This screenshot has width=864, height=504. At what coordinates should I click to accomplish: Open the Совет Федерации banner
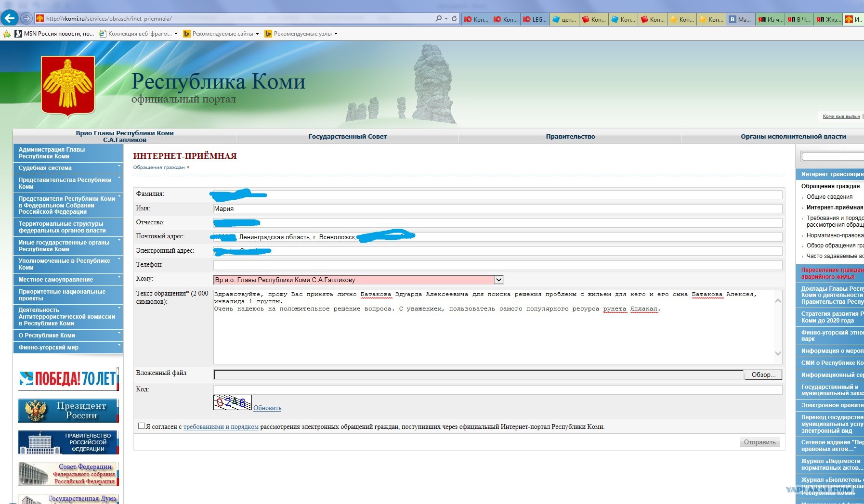point(68,474)
